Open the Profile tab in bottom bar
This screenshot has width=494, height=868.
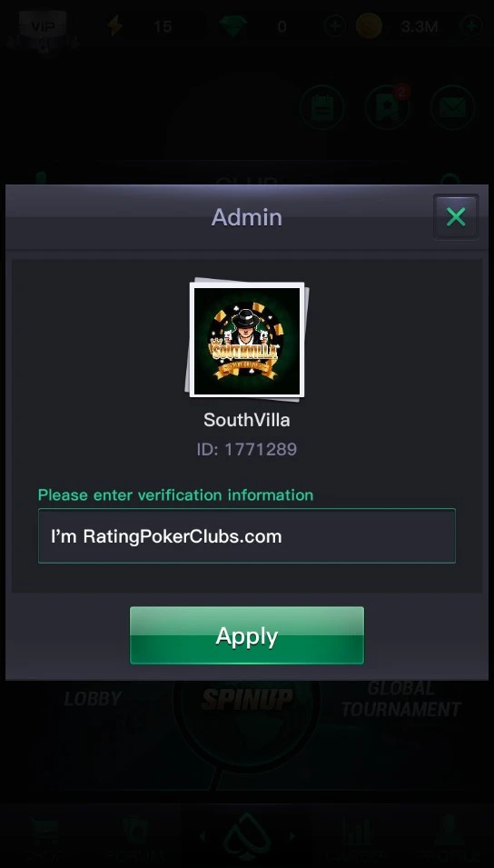(x=448, y=837)
